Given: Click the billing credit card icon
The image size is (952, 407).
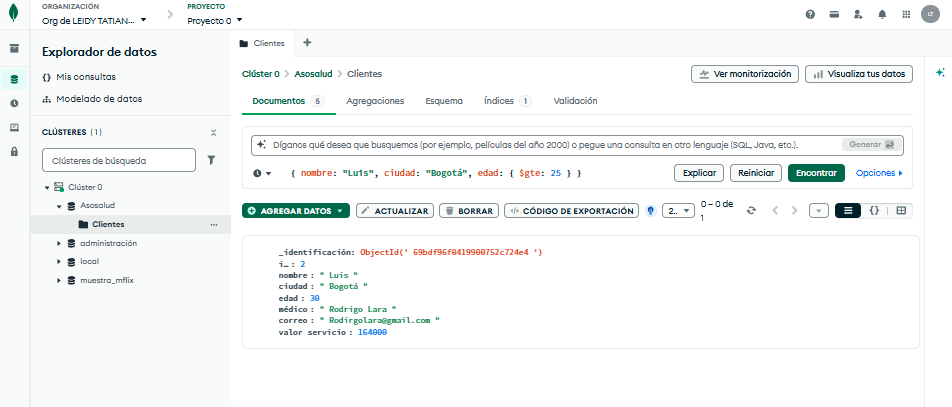Looking at the screenshot, I should click(834, 15).
